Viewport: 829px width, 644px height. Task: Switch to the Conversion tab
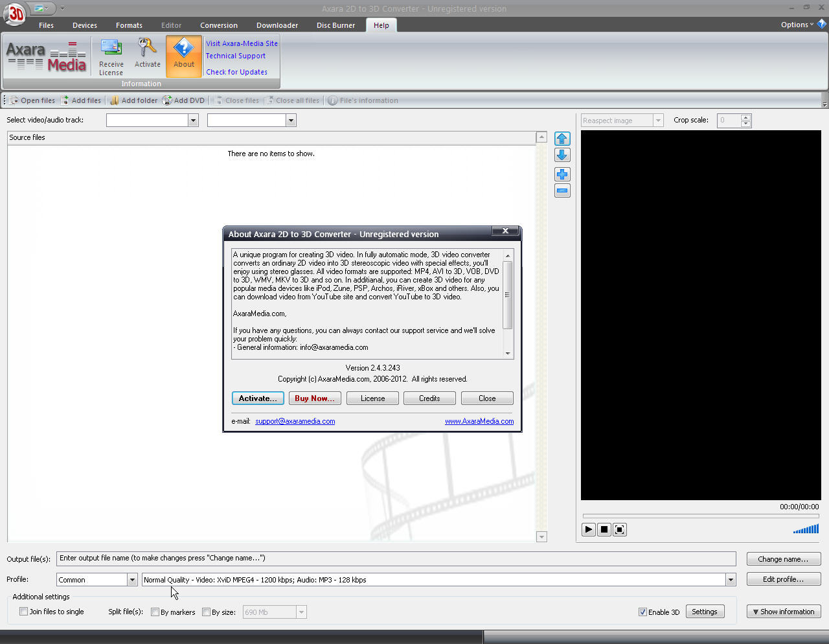(x=218, y=25)
